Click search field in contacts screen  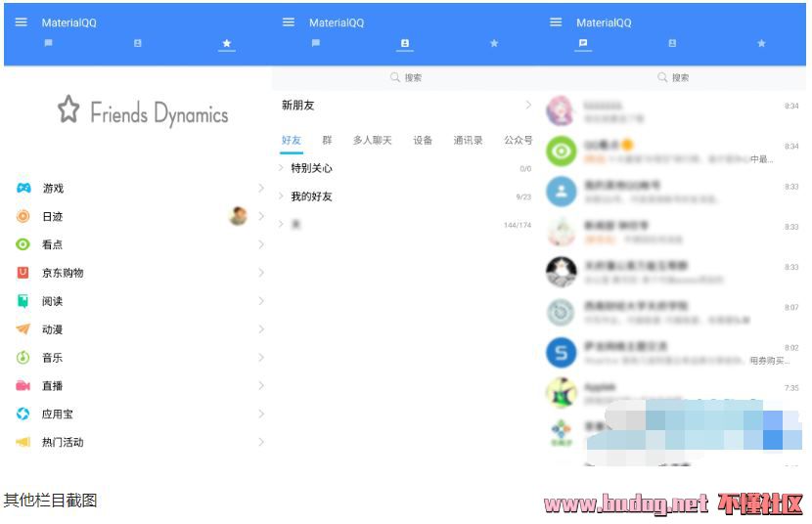405,77
